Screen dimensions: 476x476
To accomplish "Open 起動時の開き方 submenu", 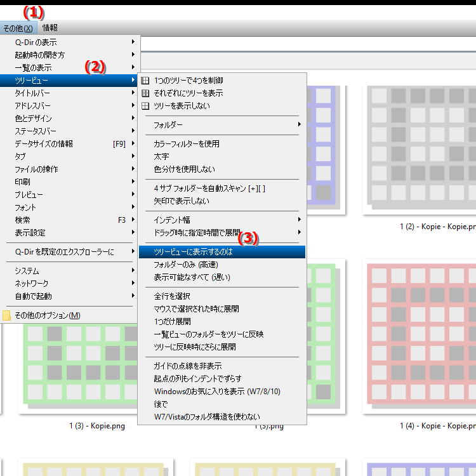I will [69, 55].
